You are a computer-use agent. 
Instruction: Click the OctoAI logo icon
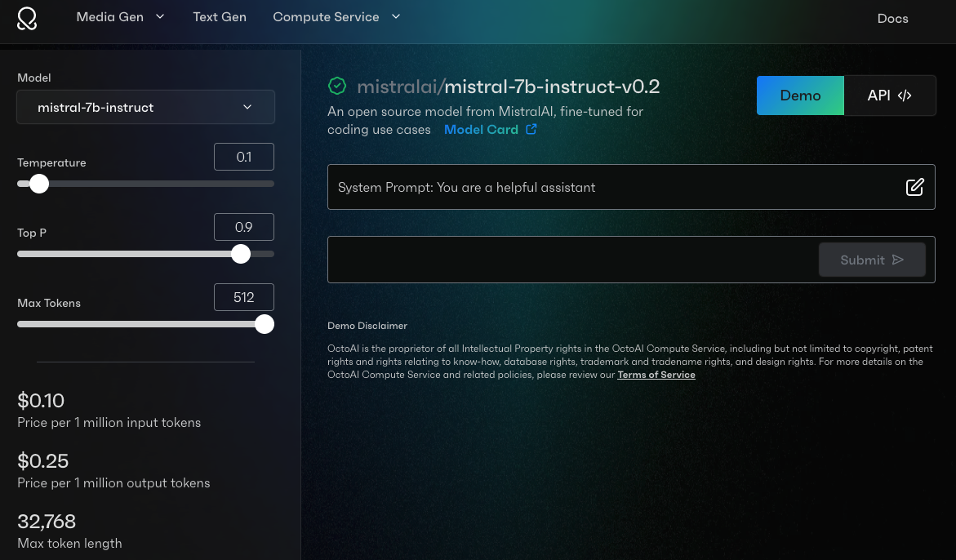tap(27, 18)
